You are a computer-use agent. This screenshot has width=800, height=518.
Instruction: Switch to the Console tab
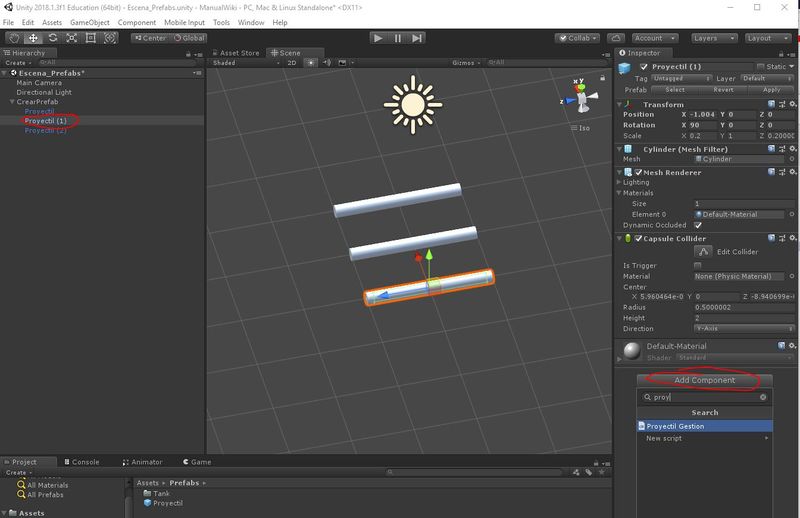pos(82,462)
